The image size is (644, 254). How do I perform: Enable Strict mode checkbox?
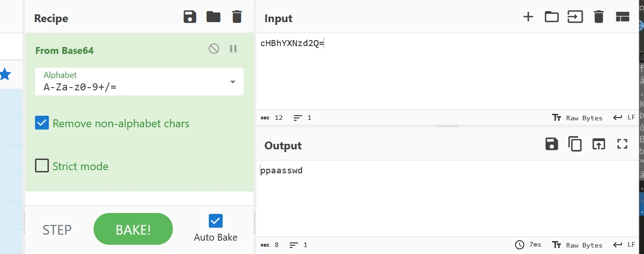click(42, 165)
